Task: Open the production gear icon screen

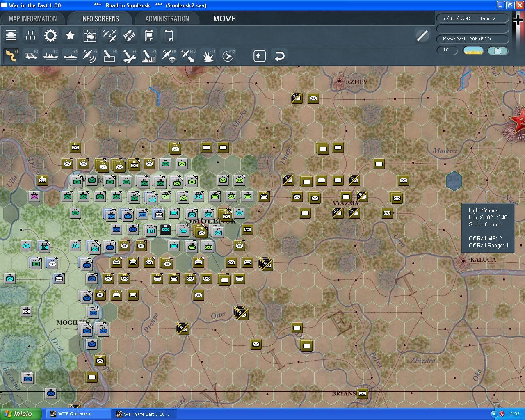Action: [x=50, y=36]
